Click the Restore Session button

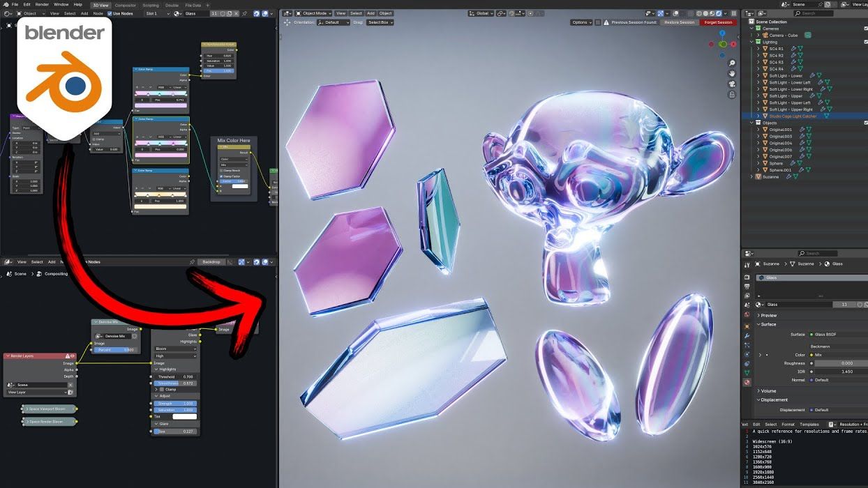click(x=679, y=22)
